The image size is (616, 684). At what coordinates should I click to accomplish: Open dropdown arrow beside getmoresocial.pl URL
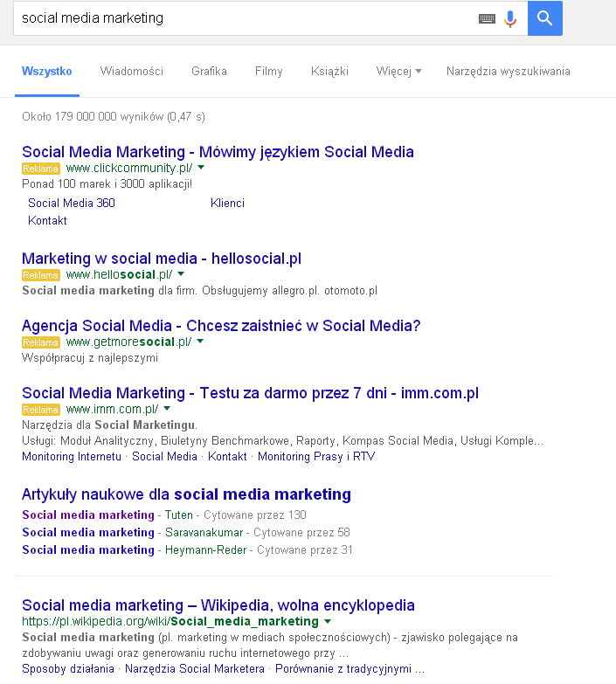pos(200,342)
